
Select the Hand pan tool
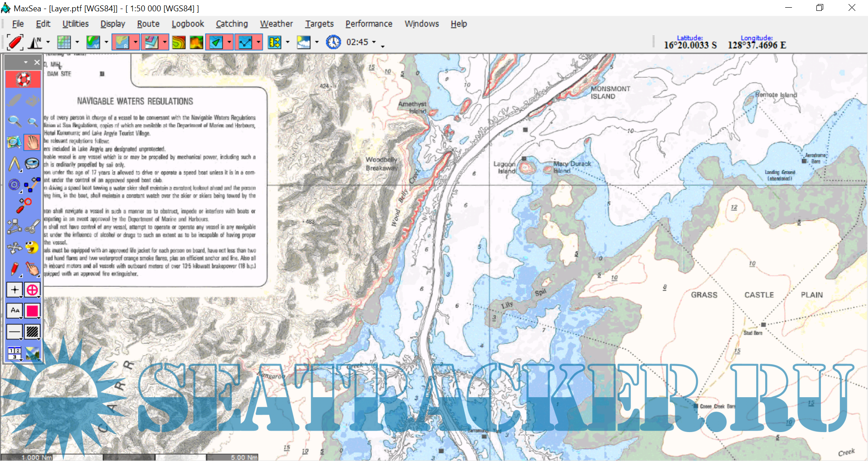click(x=32, y=143)
